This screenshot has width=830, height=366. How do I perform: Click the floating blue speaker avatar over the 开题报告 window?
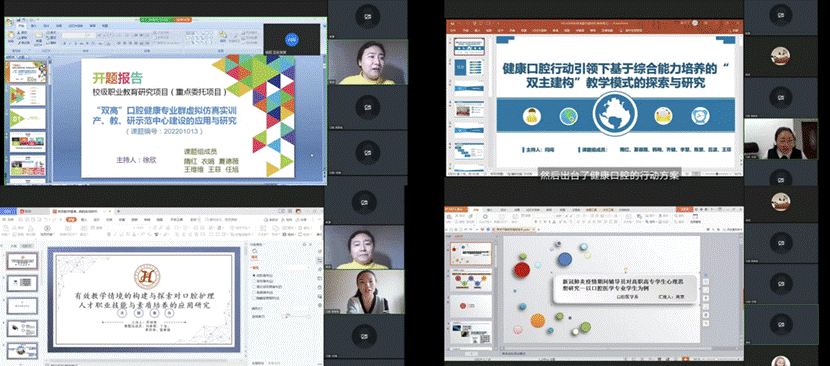[x=292, y=39]
